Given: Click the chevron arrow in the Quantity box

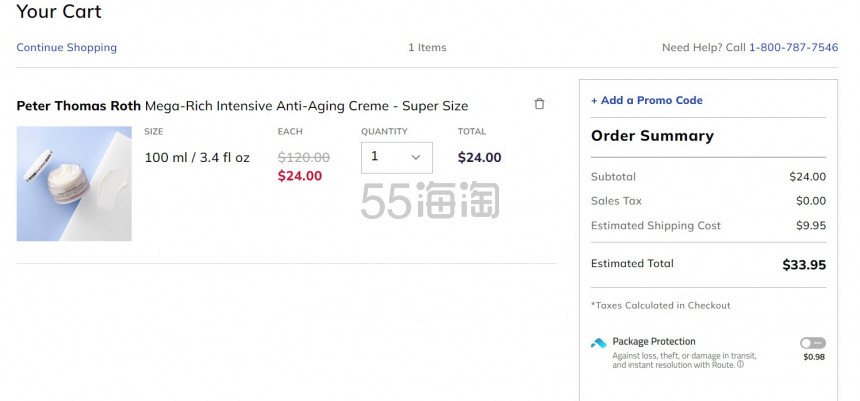Looking at the screenshot, I should (416, 157).
